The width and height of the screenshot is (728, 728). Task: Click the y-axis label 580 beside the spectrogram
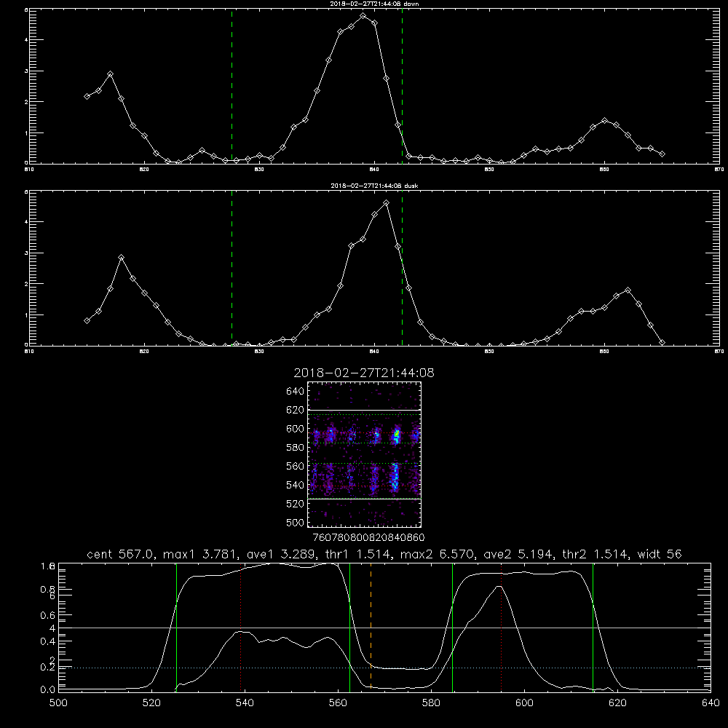(x=296, y=447)
